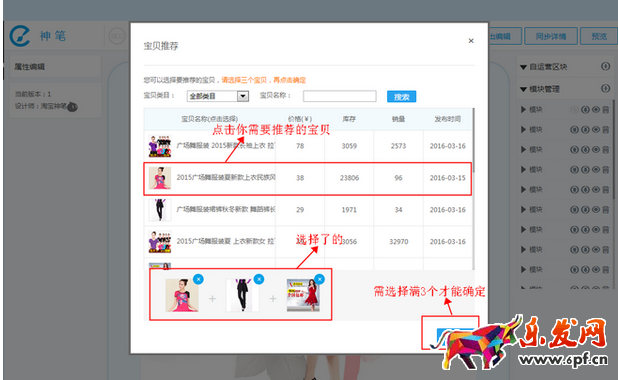Collapse the 自运营区块 section
Viewport: 618px width, 380px height.
pyautogui.click(x=523, y=67)
